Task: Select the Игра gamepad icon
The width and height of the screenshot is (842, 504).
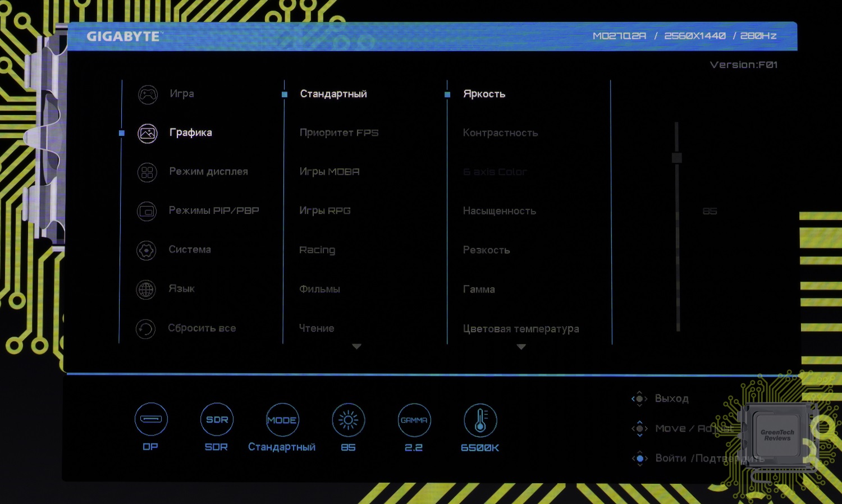Action: tap(148, 94)
